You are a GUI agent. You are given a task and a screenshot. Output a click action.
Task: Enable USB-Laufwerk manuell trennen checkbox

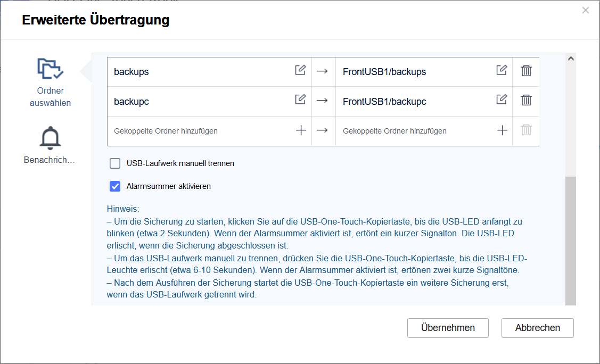point(115,163)
